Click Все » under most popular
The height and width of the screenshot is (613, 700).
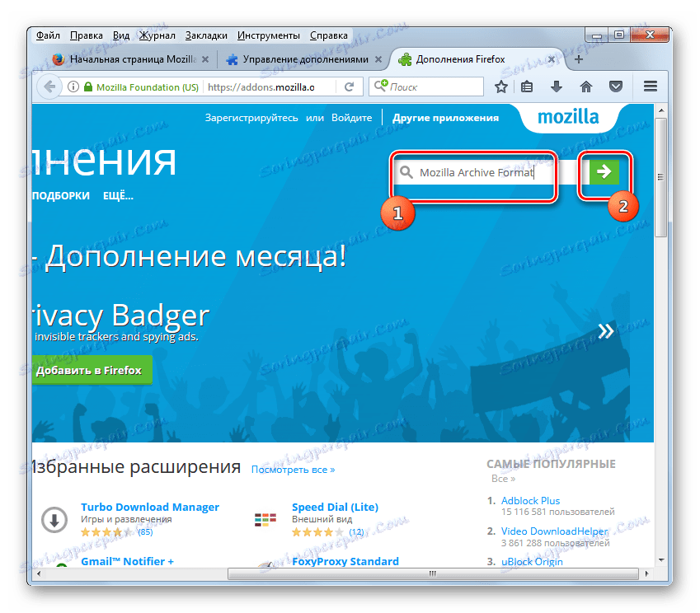coord(503,479)
